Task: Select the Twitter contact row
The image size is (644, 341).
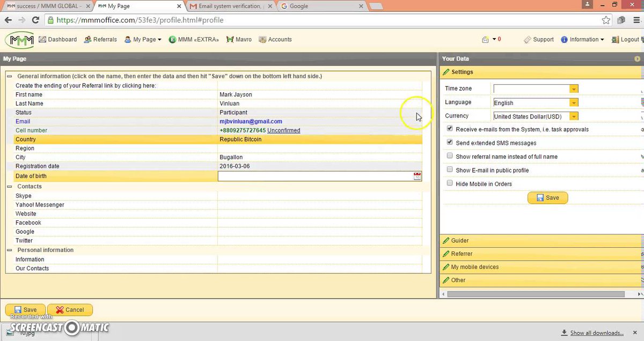Action: click(218, 241)
